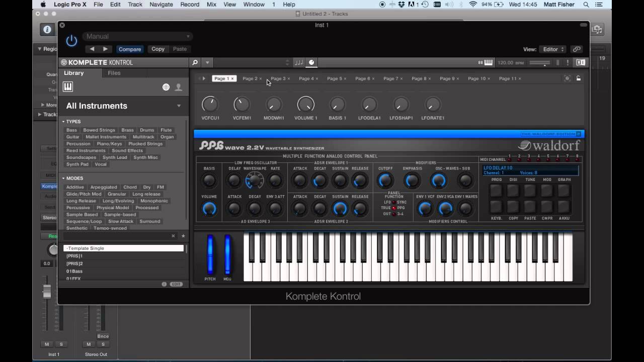Mute the Inst 1 channel strip
The image size is (644, 362).
pyautogui.click(x=47, y=344)
